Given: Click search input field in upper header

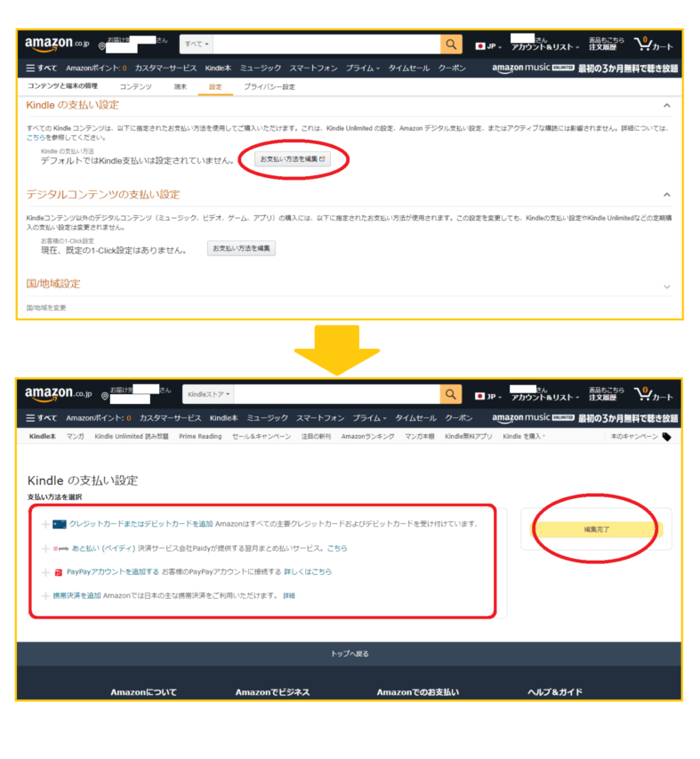Looking at the screenshot, I should point(326,44).
